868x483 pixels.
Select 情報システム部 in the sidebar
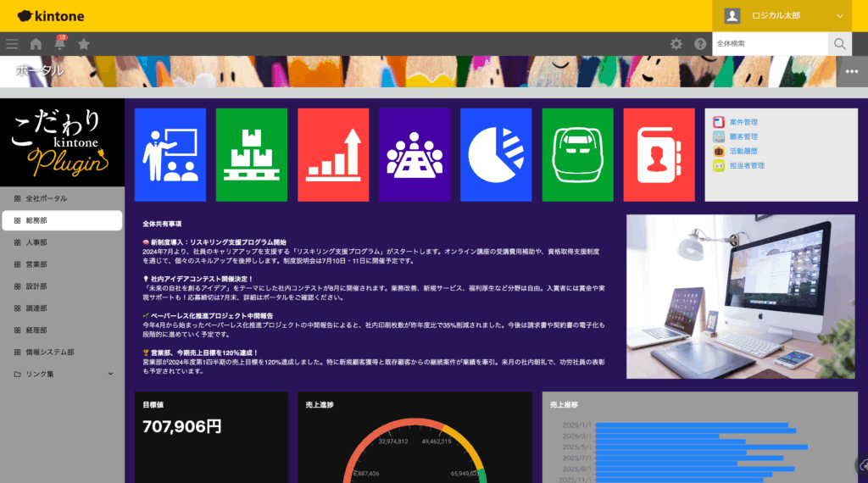(x=50, y=352)
